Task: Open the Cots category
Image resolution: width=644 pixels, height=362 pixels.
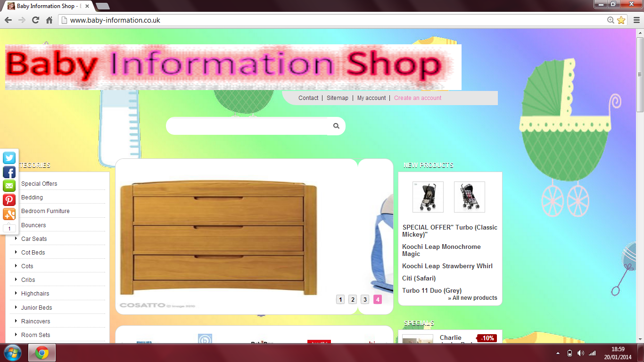Action: pyautogui.click(x=27, y=266)
